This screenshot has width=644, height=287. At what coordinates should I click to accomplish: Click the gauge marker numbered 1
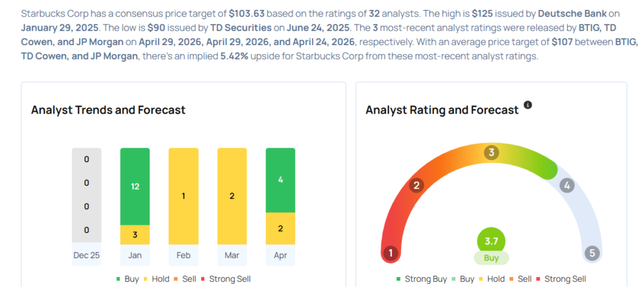391,254
